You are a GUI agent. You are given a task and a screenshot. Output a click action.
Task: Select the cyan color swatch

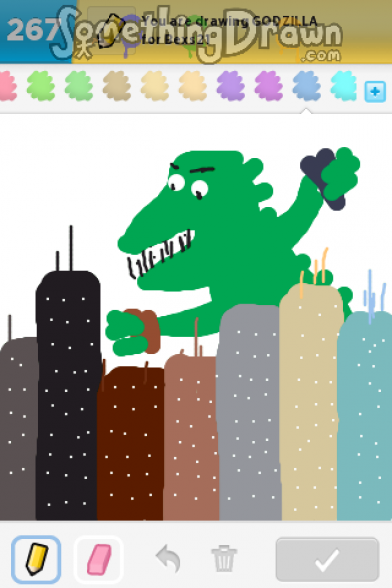[x=344, y=86]
